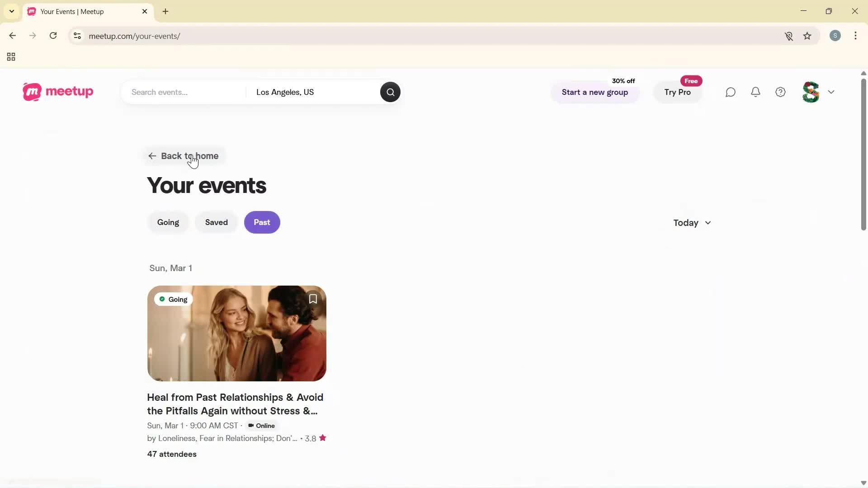Open the Meetup messages chat icon

click(731, 92)
